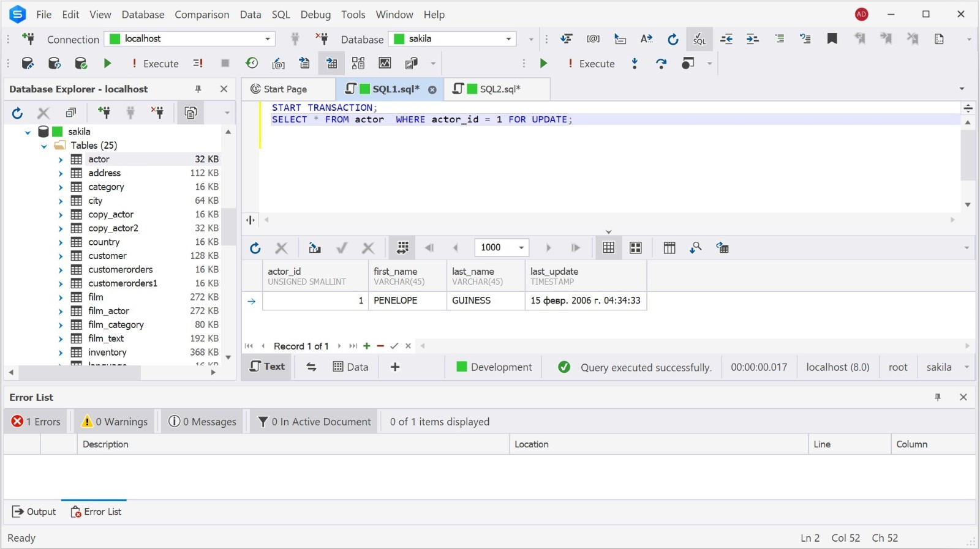
Task: Add new view with plus icon
Action: coord(395,367)
